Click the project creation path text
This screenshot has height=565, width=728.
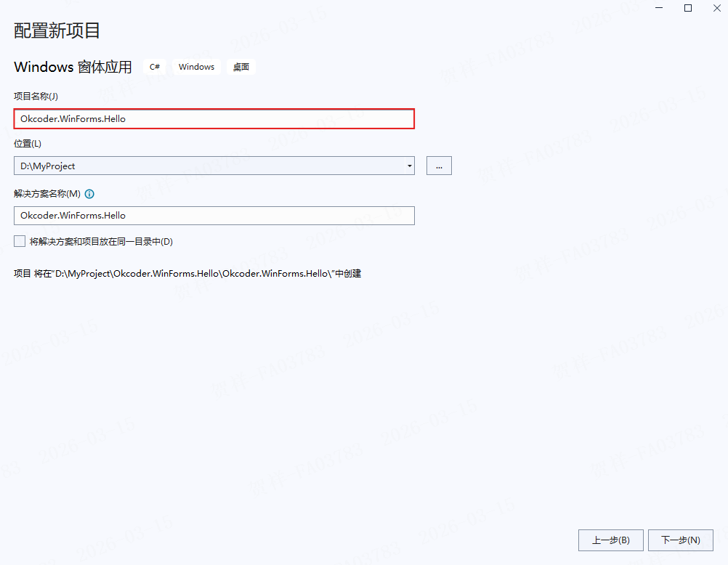click(187, 274)
